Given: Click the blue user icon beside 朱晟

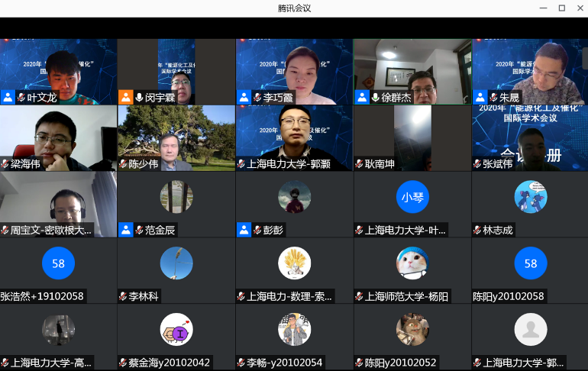Looking at the screenshot, I should coord(480,97).
